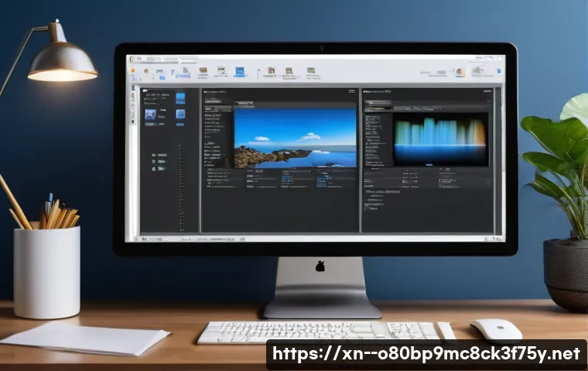This screenshot has height=371, width=588.
Task: Select the second blue square icon in left panel
Action: [x=180, y=114]
